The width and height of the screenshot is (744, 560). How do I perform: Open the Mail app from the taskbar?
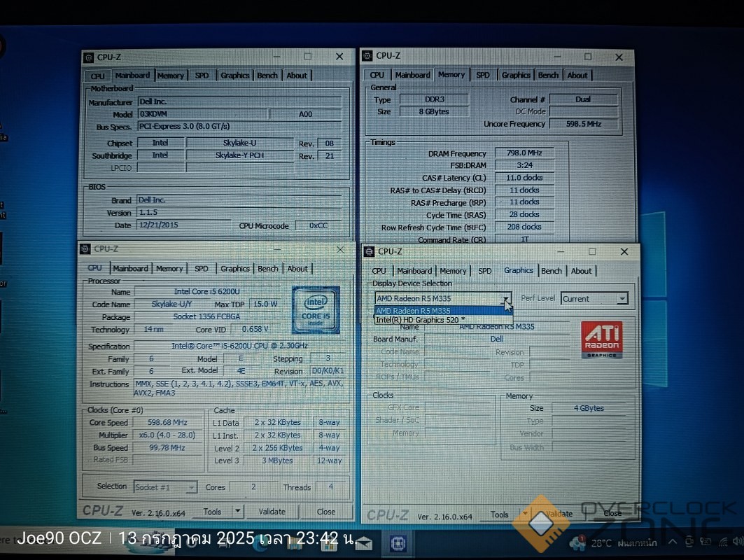click(x=363, y=542)
